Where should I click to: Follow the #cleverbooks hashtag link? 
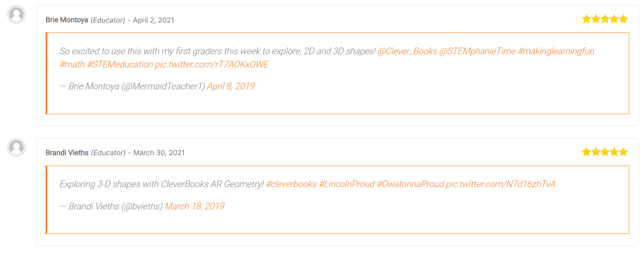click(x=291, y=184)
